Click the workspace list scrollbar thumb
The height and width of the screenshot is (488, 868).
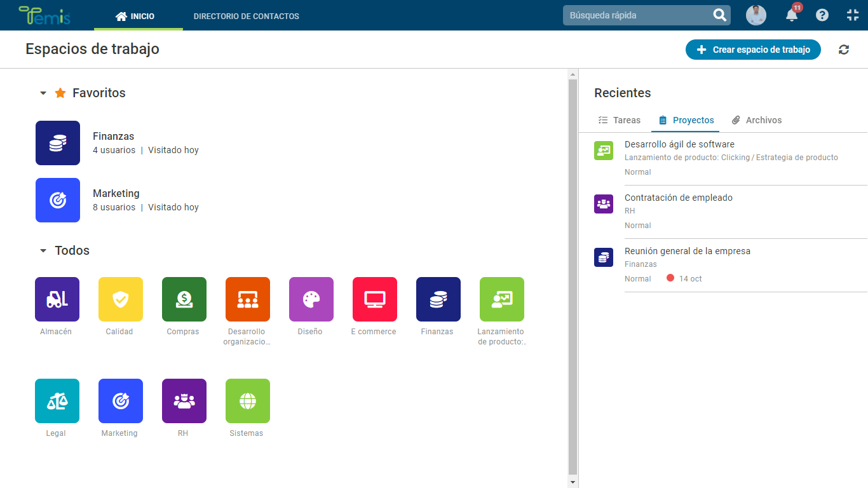tap(573, 277)
